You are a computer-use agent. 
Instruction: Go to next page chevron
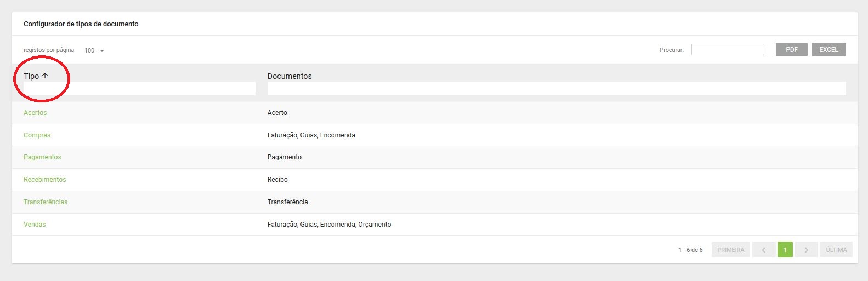tap(806, 250)
